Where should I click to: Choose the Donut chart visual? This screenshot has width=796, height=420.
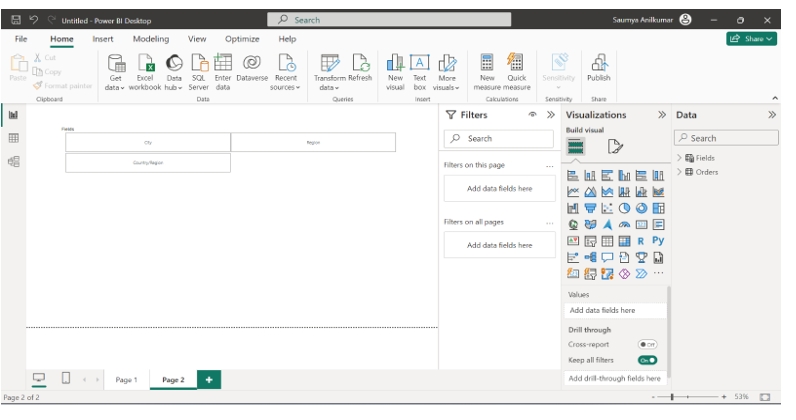point(642,208)
